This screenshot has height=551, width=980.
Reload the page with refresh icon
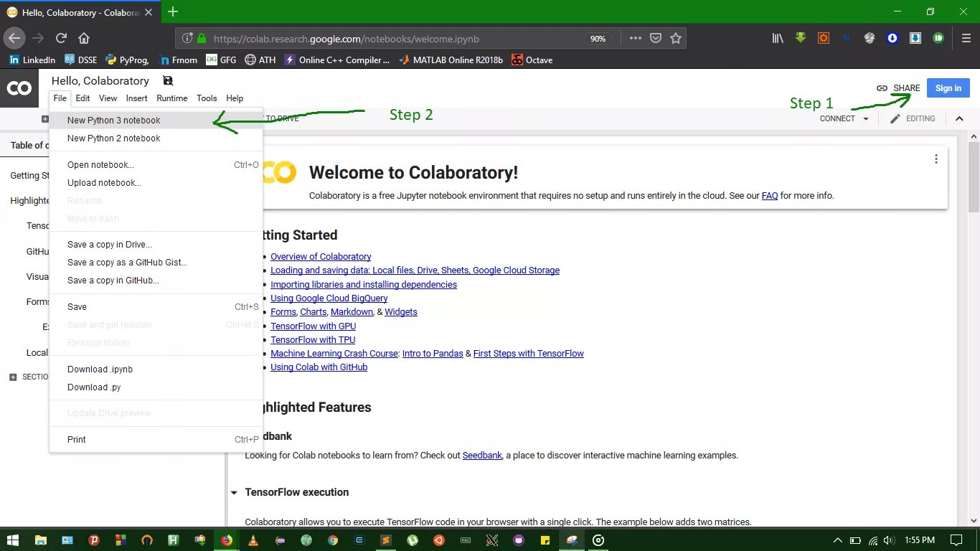(61, 38)
